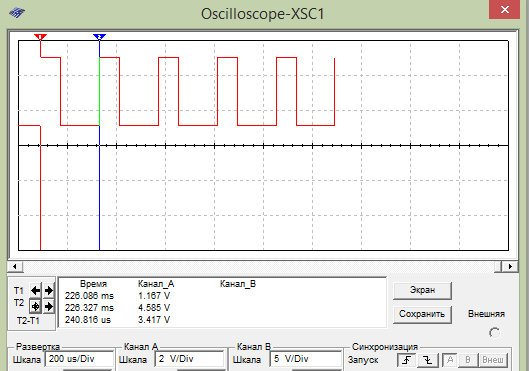The height and width of the screenshot is (371, 529).
Task: Select the blue T2 cursor marker
Action: click(100, 36)
